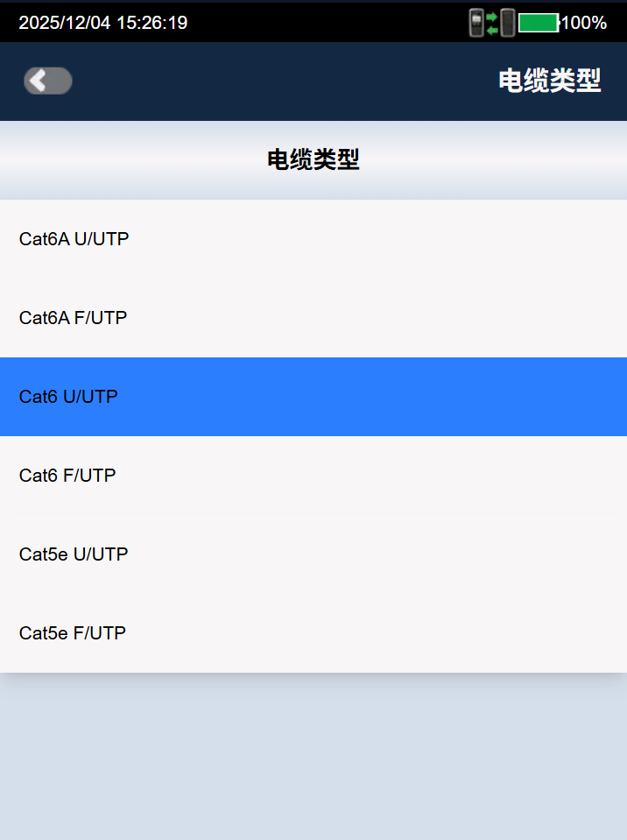Click the green link arrows icon

coord(492,23)
